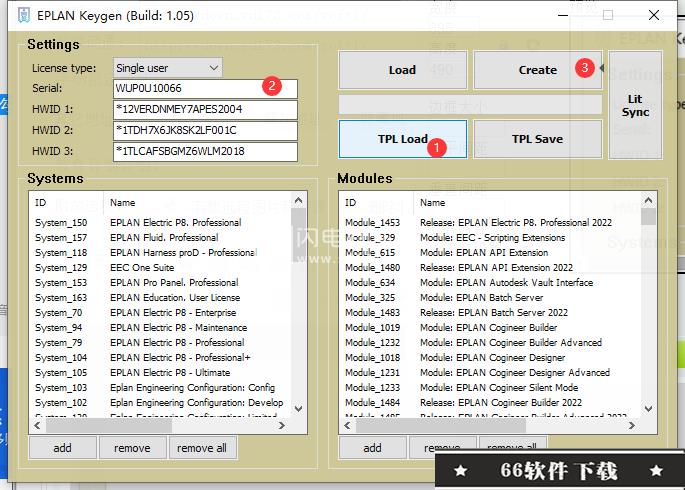
Task: Select System_102 Eplan Engineering Configuration: Develop
Action: click(x=161, y=403)
